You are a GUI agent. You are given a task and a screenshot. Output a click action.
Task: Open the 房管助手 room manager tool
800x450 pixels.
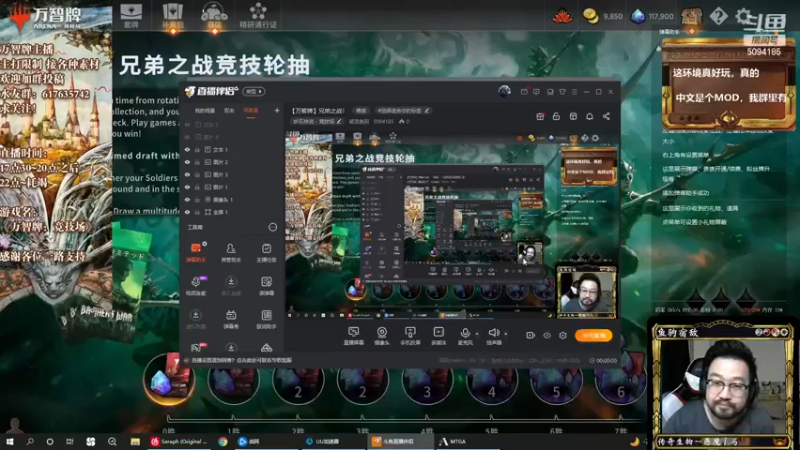point(231,253)
